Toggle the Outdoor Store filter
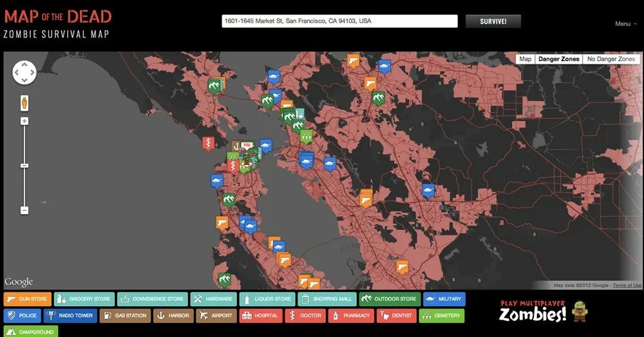 (390, 299)
